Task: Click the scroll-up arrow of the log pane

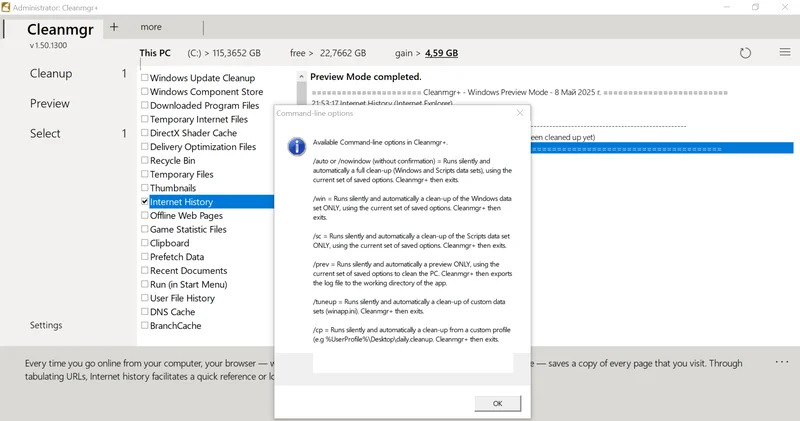Action: click(302, 77)
